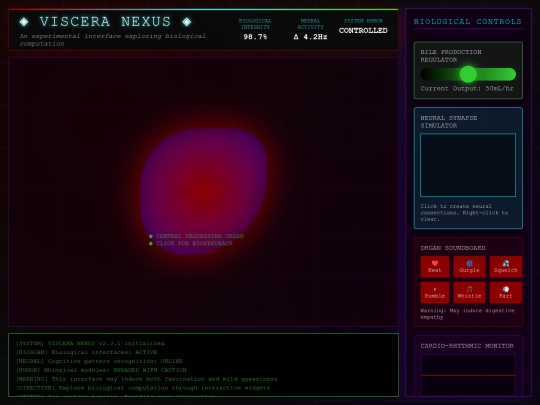The width and height of the screenshot is (540, 405).
Task: Click the green dot beside CLICK FOR BIOFEEDBACK
Action: (x=150, y=243)
